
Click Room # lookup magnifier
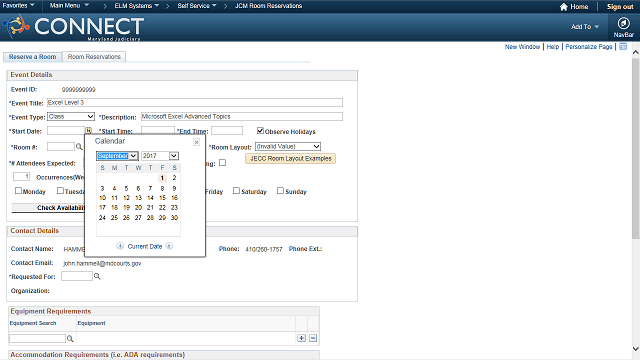(79, 147)
